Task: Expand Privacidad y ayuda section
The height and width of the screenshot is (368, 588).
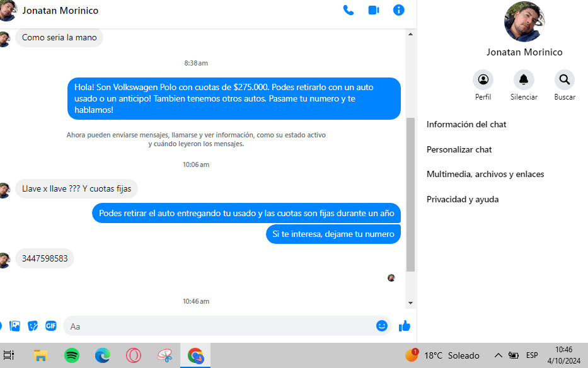Action: tap(463, 200)
